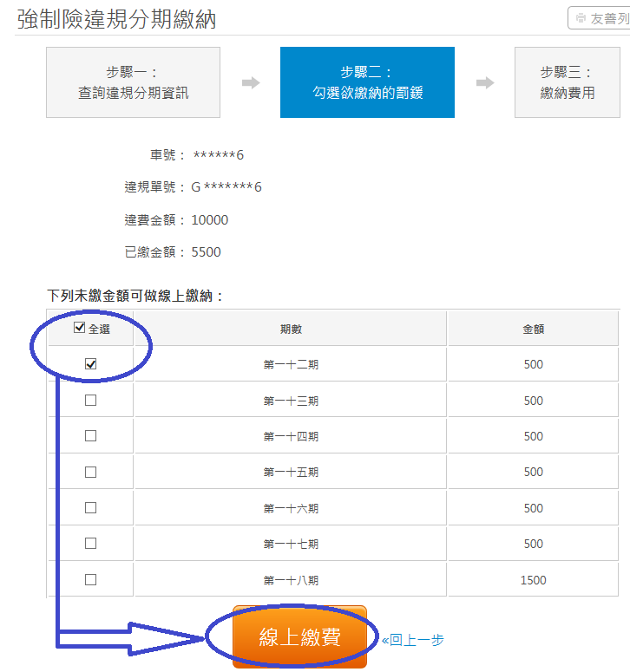Check the 第一十五期 installment checkbox
630x672 pixels.
[x=90, y=472]
